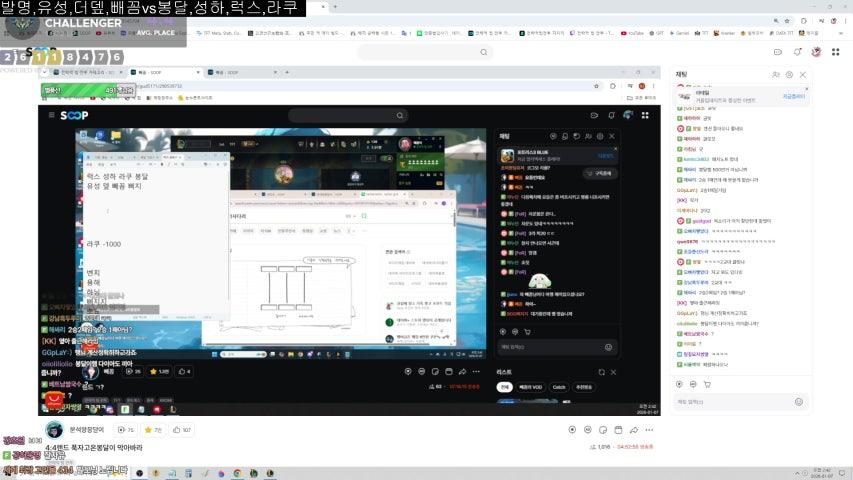Open the inner dark chat settings gear

point(600,136)
